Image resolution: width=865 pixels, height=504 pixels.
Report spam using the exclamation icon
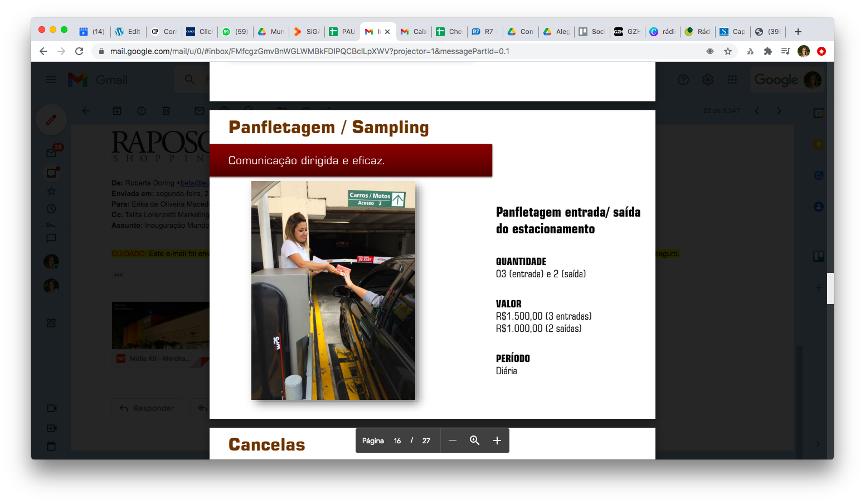[x=142, y=111]
